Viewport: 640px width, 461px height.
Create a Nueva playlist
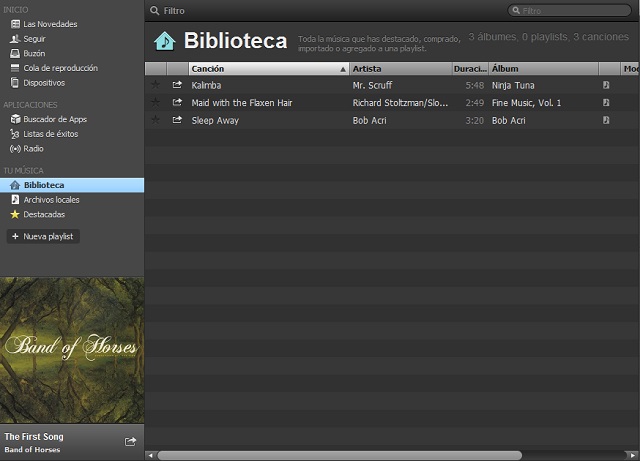(x=44, y=237)
